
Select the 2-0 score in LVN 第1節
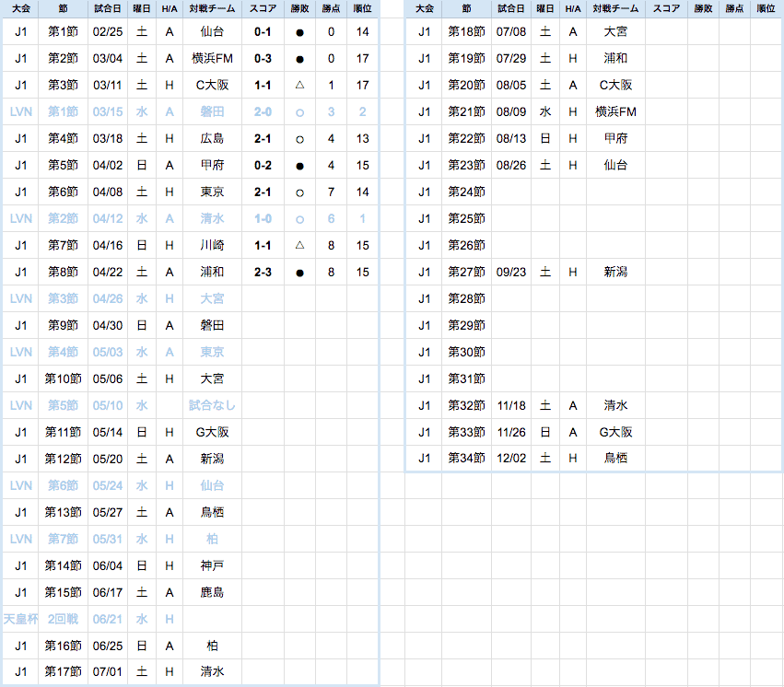[x=263, y=112]
